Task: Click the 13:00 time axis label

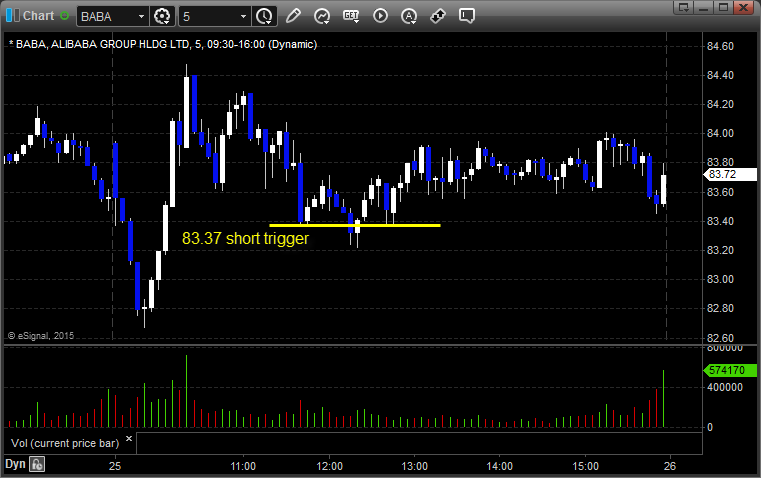Action: click(414, 466)
